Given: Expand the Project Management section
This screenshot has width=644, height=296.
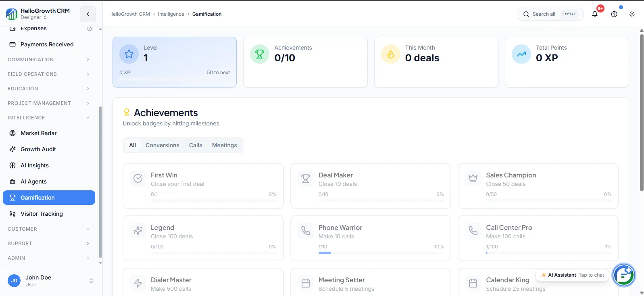Looking at the screenshot, I should tap(48, 103).
